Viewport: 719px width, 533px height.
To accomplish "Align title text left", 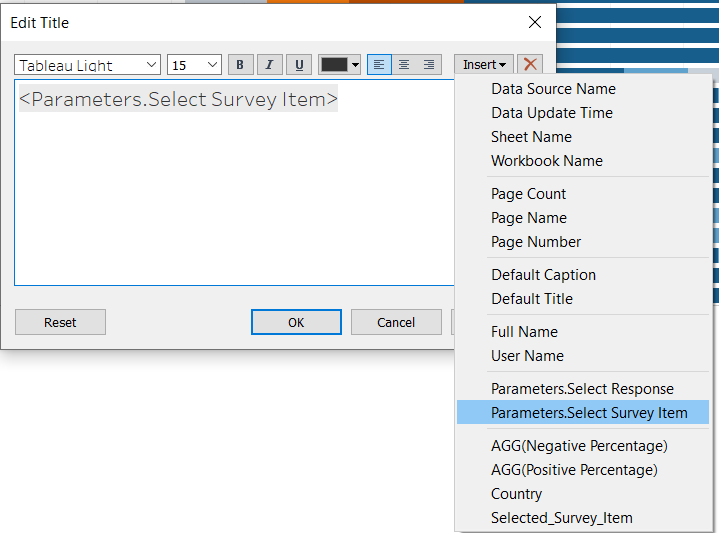I will coord(379,65).
